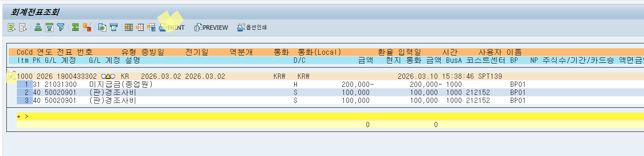Click document type KR
644x156 pixels.
coord(125,76)
